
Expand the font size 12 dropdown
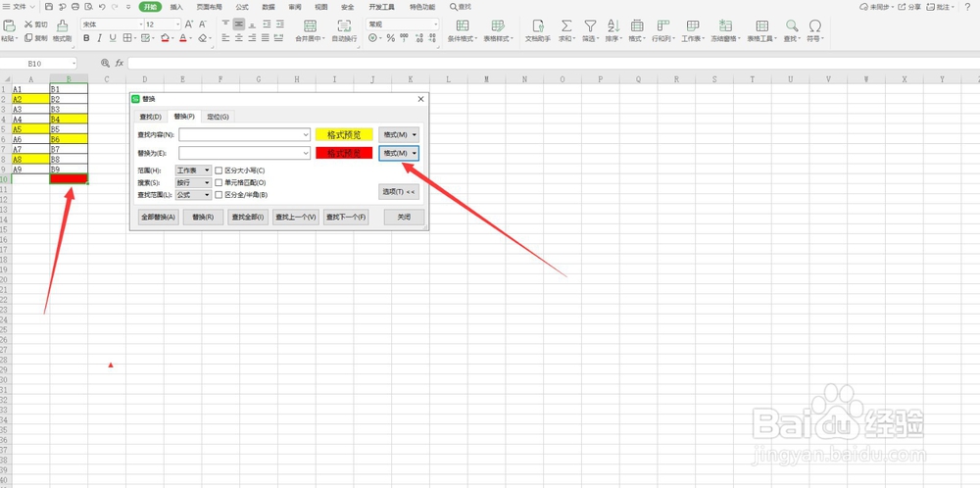click(x=178, y=24)
